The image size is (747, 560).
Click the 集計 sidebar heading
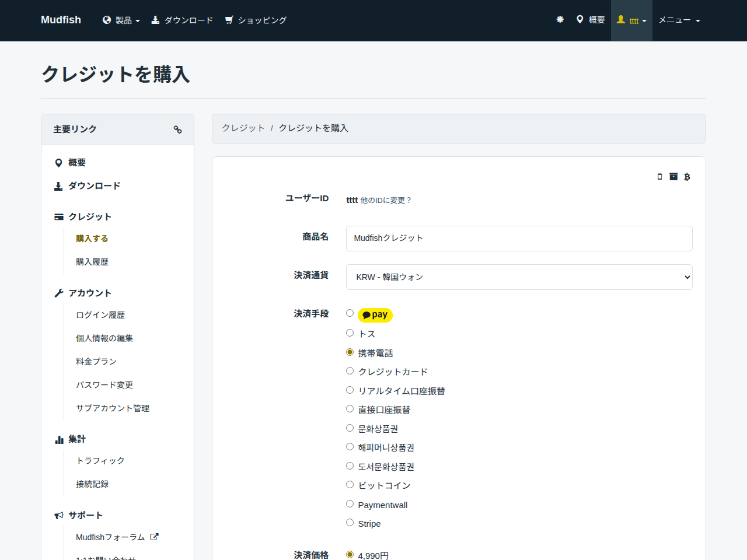pos(77,439)
